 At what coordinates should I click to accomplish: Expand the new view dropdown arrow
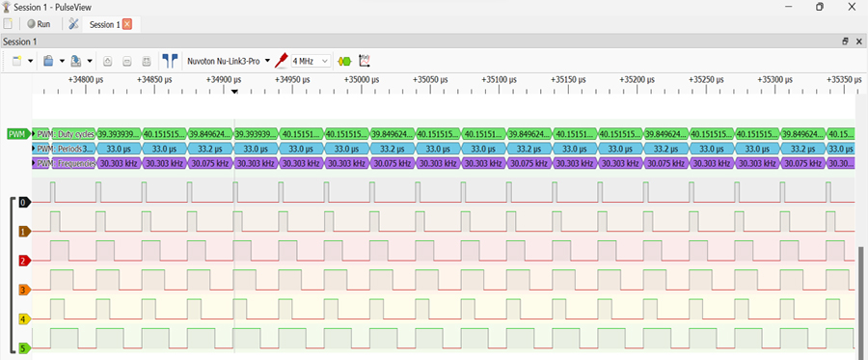[x=31, y=61]
